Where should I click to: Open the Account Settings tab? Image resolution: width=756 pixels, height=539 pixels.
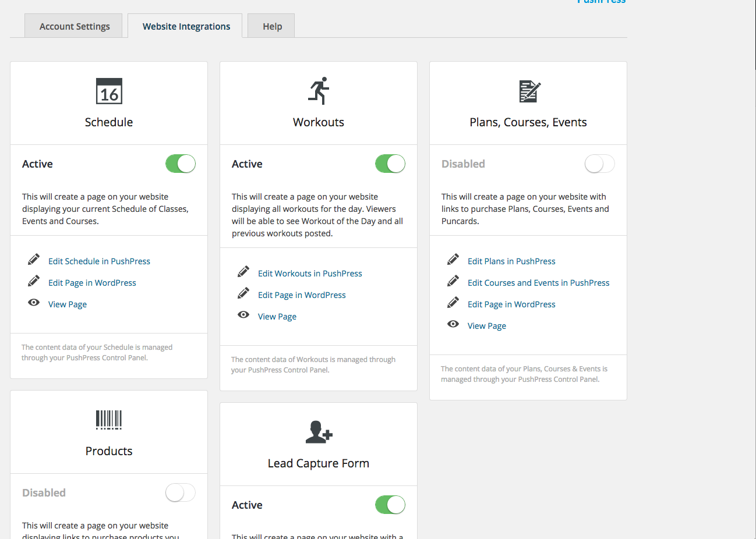point(75,26)
